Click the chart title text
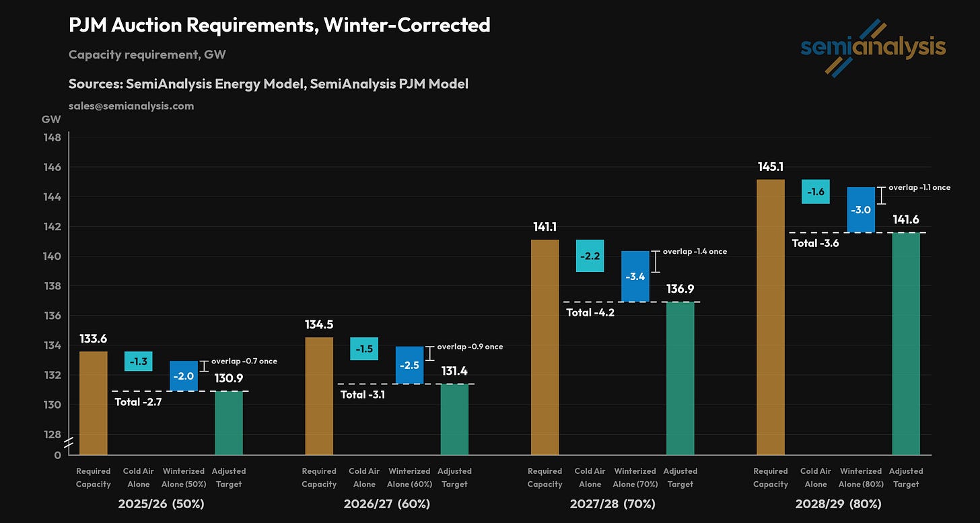Viewport: 980px width, 523px height. 279,26
